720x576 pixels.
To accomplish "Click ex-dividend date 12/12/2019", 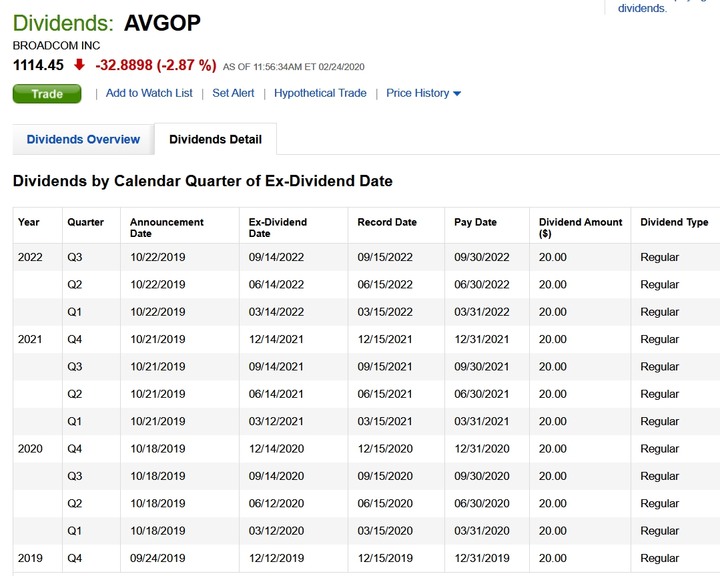I will tap(276, 558).
